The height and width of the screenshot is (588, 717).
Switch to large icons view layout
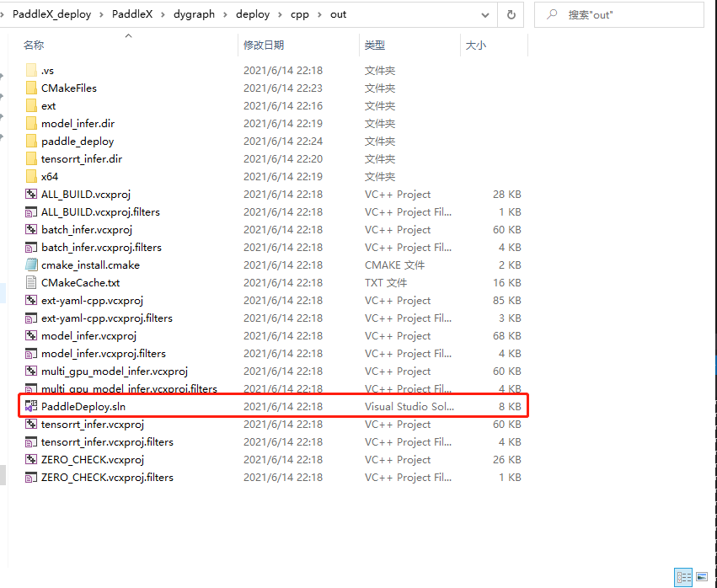[x=702, y=577]
